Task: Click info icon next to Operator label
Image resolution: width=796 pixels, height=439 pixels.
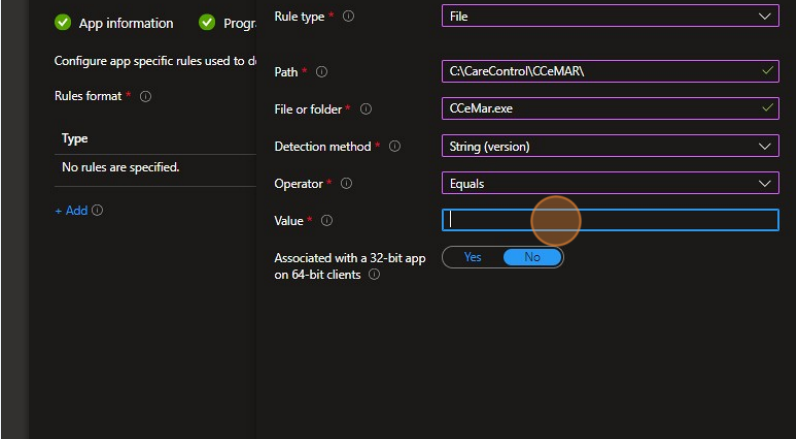Action: (x=345, y=184)
